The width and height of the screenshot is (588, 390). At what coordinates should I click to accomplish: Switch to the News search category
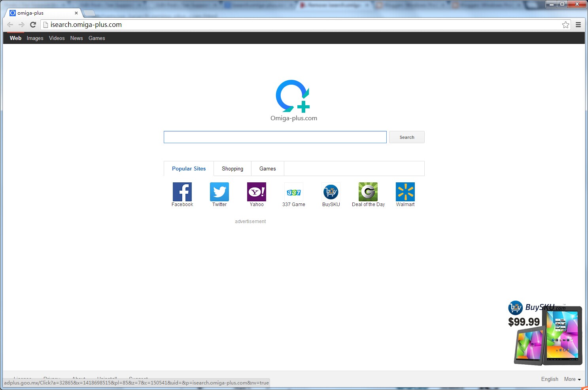[76, 38]
